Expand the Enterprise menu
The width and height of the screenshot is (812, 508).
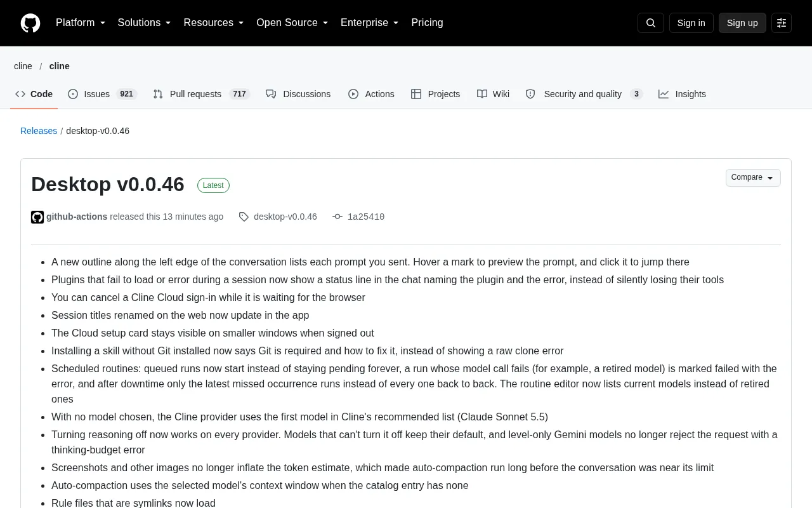tap(370, 23)
